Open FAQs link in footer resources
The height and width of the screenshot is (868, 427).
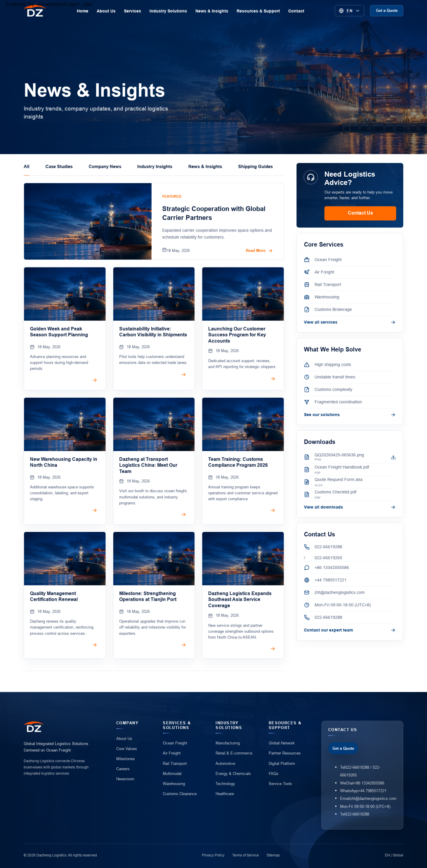pos(273,773)
